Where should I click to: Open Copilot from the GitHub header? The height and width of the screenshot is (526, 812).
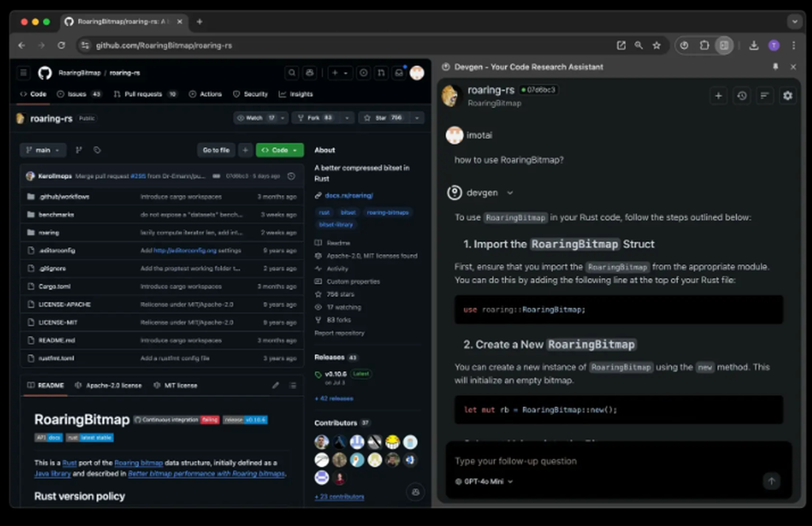tap(309, 73)
